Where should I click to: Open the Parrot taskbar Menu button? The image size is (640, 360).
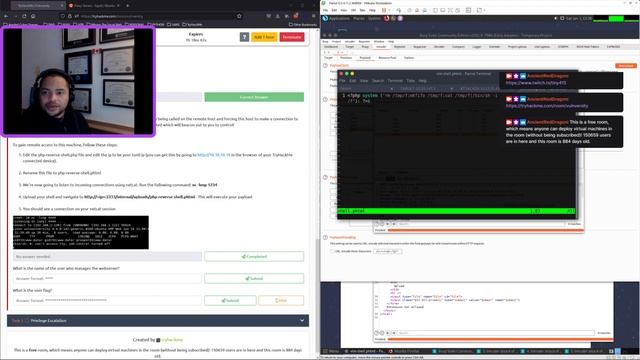332,351
